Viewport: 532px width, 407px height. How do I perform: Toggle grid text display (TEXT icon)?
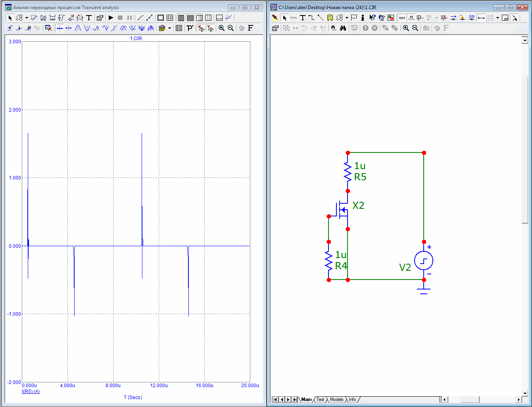pos(402,18)
